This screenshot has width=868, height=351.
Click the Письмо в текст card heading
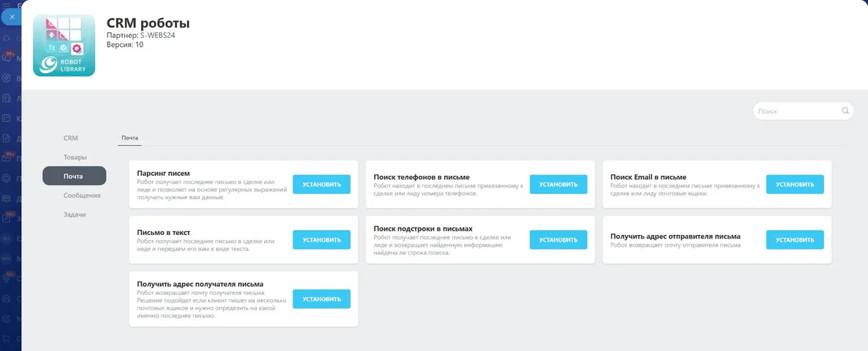(164, 232)
